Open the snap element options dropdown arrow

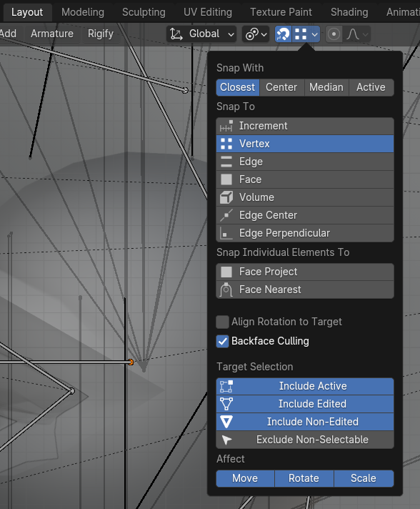tap(314, 34)
